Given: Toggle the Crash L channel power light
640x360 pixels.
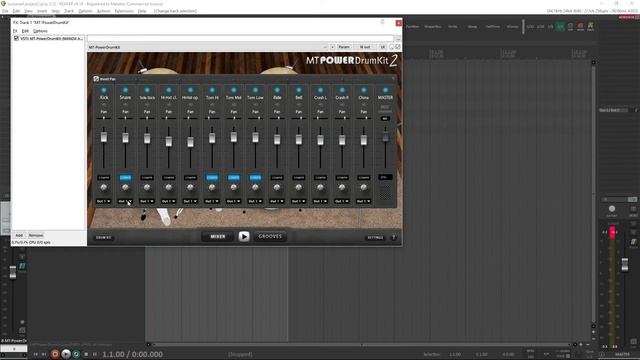Looking at the screenshot, I should pyautogui.click(x=320, y=90).
